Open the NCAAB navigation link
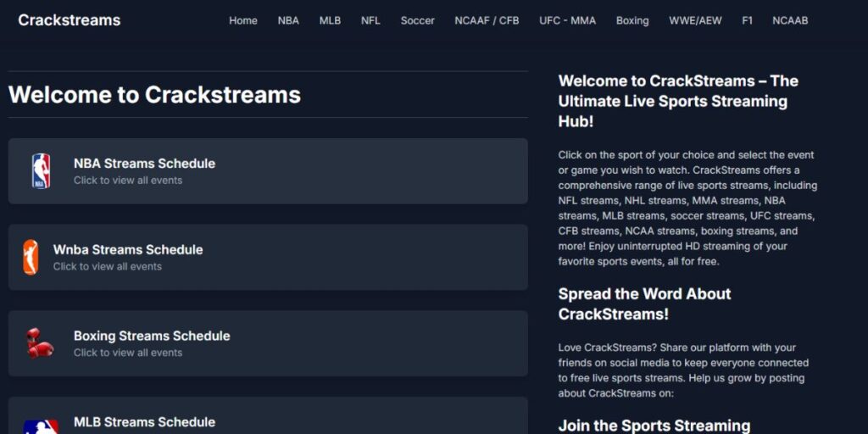 (x=790, y=20)
